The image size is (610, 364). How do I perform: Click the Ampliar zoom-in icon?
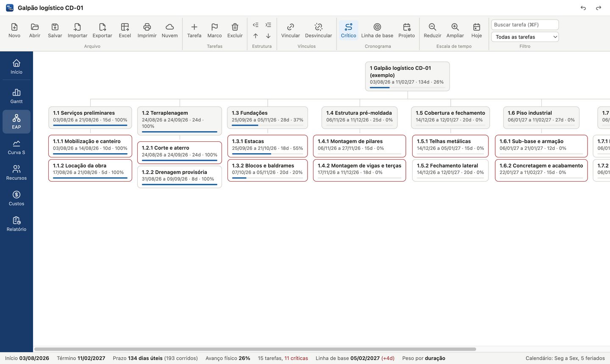point(455,30)
